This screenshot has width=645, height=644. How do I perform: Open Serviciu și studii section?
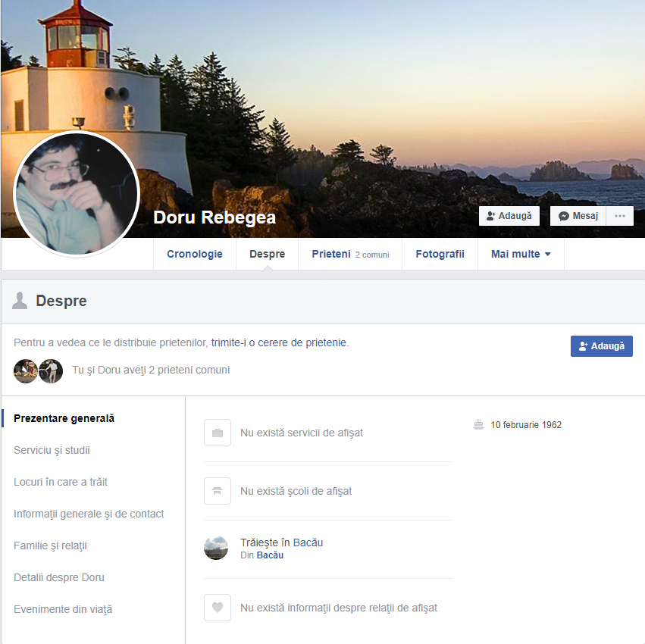pyautogui.click(x=52, y=450)
